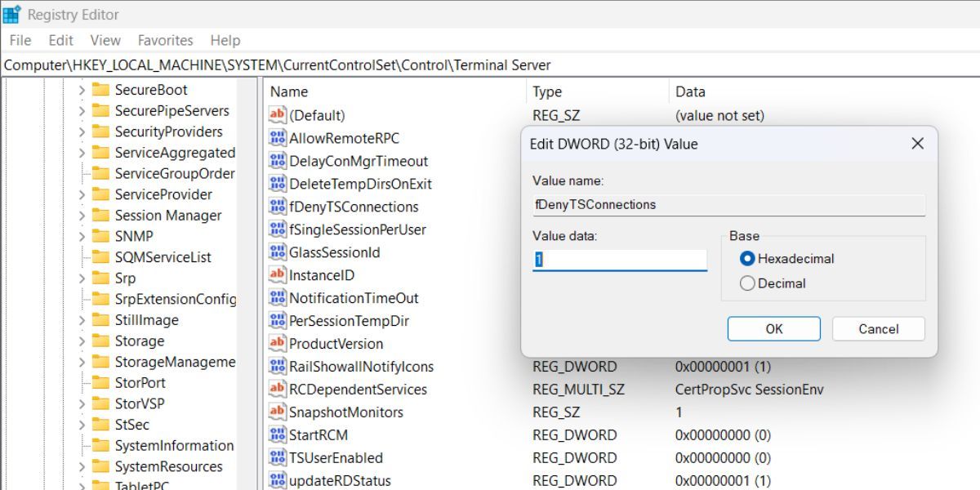Expand the Storage key

coord(82,341)
